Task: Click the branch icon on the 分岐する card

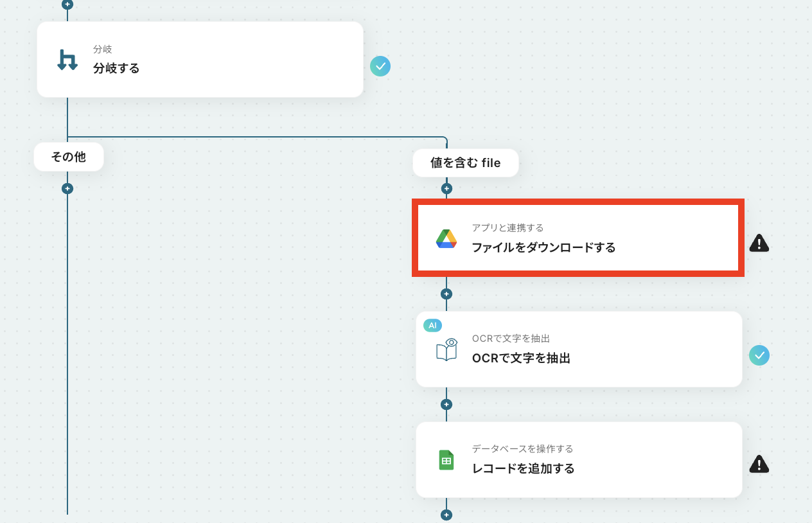Action: point(67,60)
